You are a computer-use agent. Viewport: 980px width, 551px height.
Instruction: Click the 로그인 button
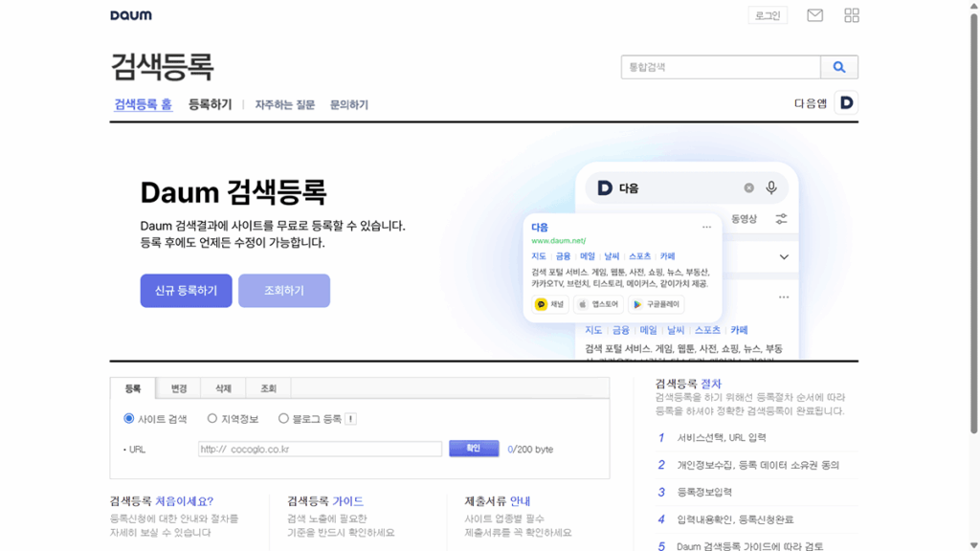(768, 15)
